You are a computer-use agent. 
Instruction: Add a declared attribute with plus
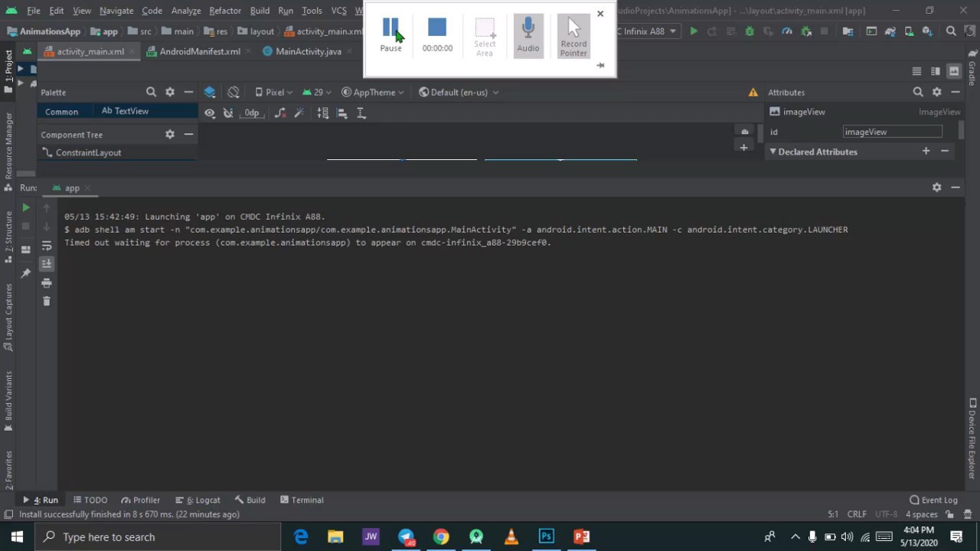pyautogui.click(x=926, y=152)
